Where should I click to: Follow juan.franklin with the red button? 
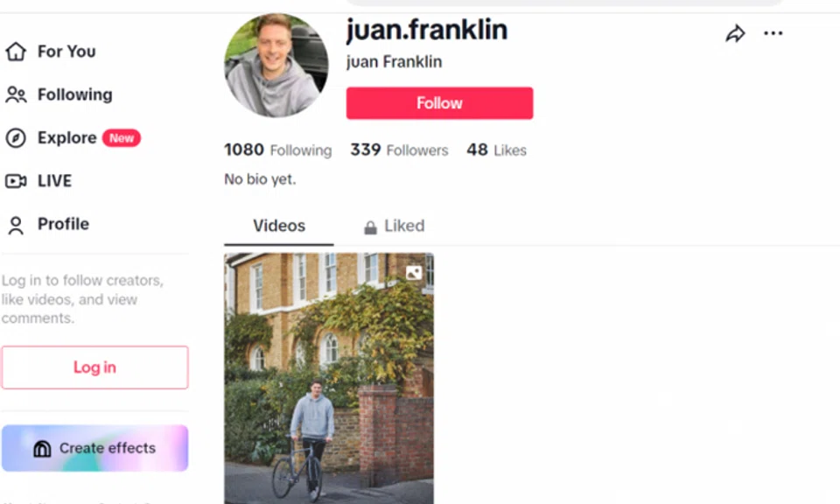tap(439, 103)
